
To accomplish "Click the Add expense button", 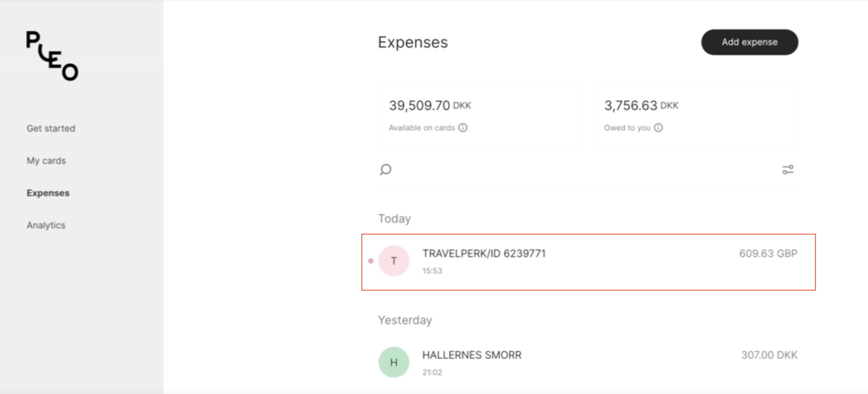I will tap(749, 42).
